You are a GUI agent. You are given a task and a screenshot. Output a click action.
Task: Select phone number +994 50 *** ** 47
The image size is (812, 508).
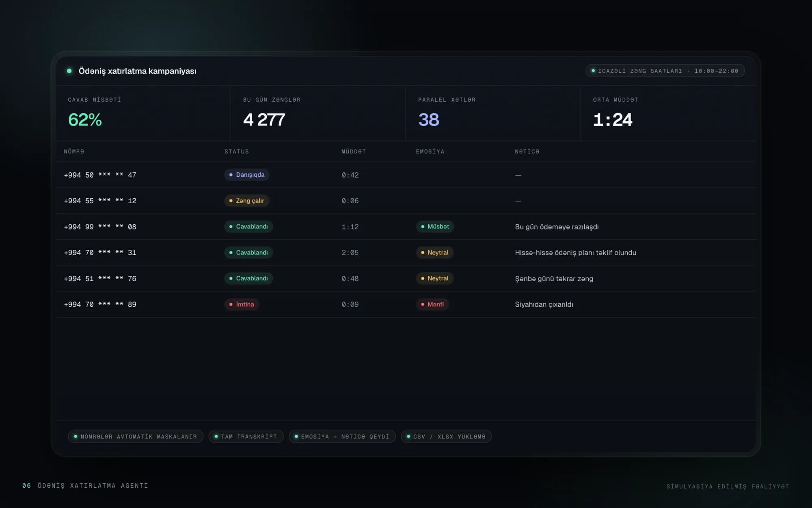(x=100, y=175)
